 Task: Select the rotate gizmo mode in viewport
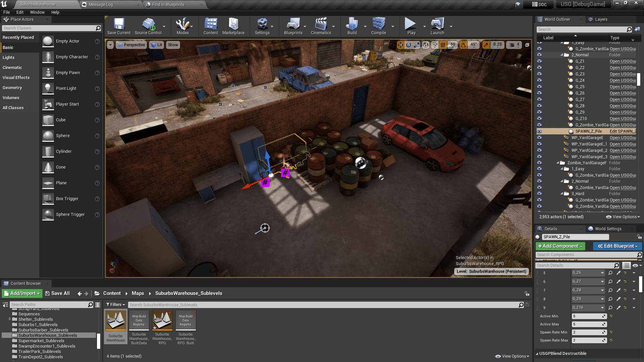pos(408,45)
